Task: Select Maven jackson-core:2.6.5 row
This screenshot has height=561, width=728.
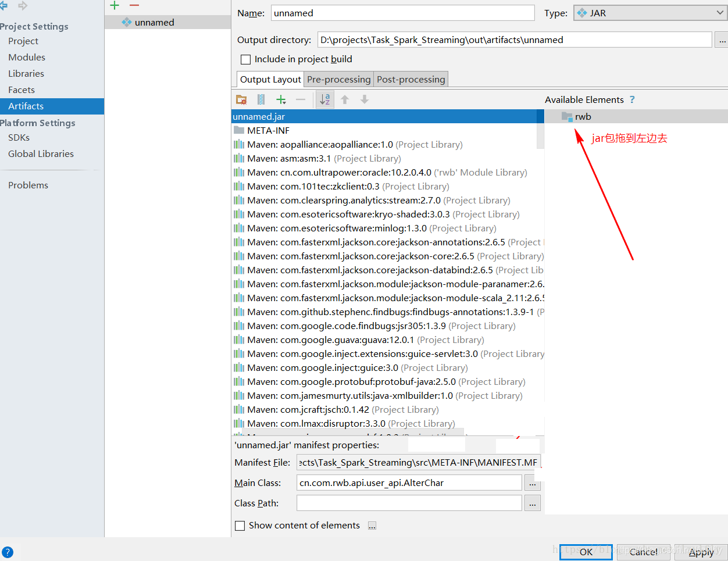Action: [387, 256]
